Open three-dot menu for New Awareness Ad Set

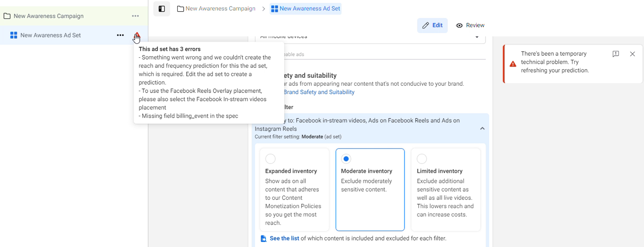[x=120, y=35]
